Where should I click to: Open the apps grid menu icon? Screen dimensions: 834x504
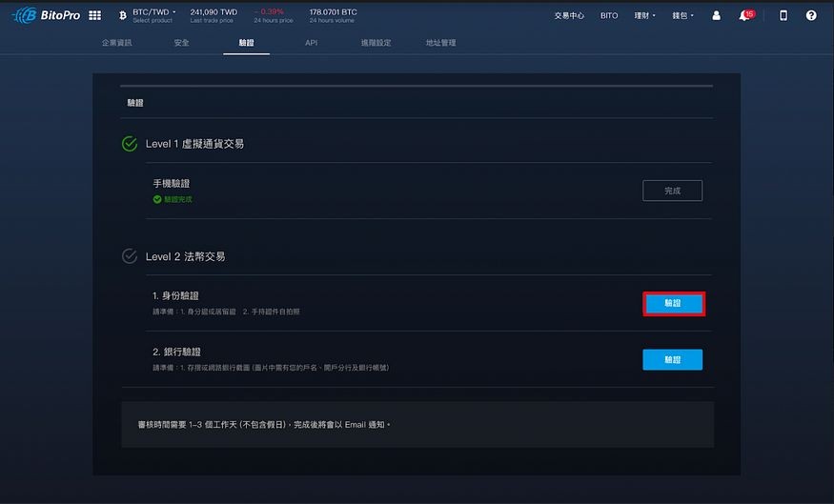[94, 15]
